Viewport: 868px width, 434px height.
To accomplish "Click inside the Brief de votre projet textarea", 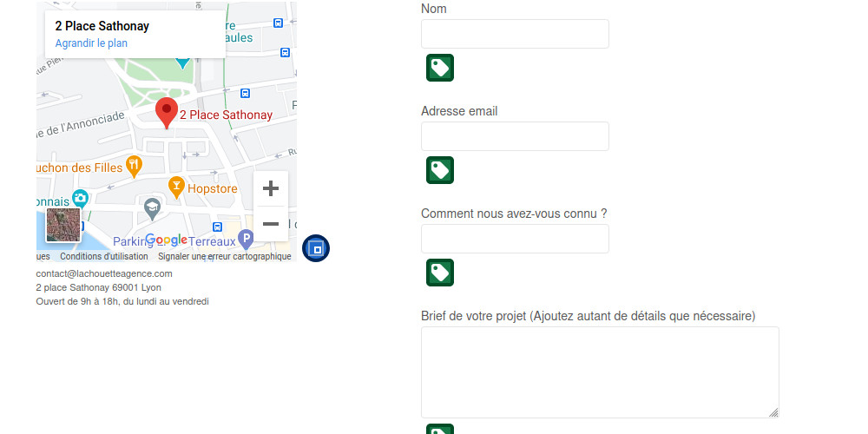I will click(600, 372).
